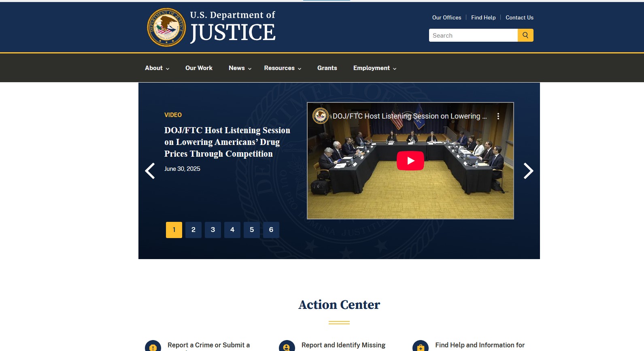Click the Action Center heading
Image resolution: width=644 pixels, height=351 pixels.
(x=339, y=305)
